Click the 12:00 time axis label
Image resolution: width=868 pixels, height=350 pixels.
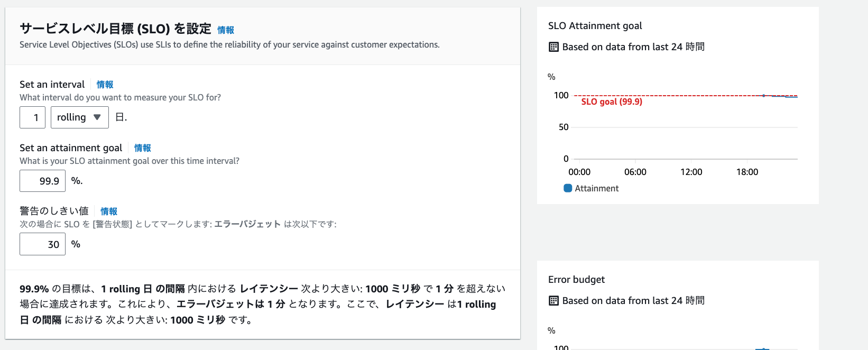[x=691, y=172]
